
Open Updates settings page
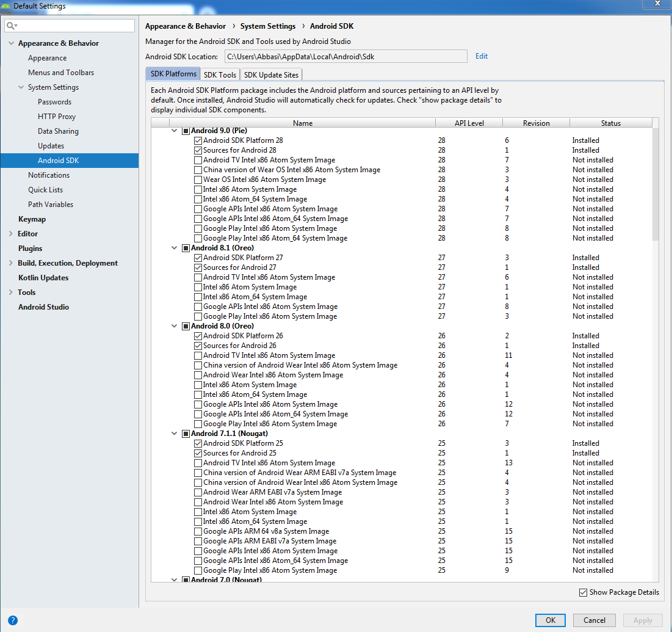(51, 146)
